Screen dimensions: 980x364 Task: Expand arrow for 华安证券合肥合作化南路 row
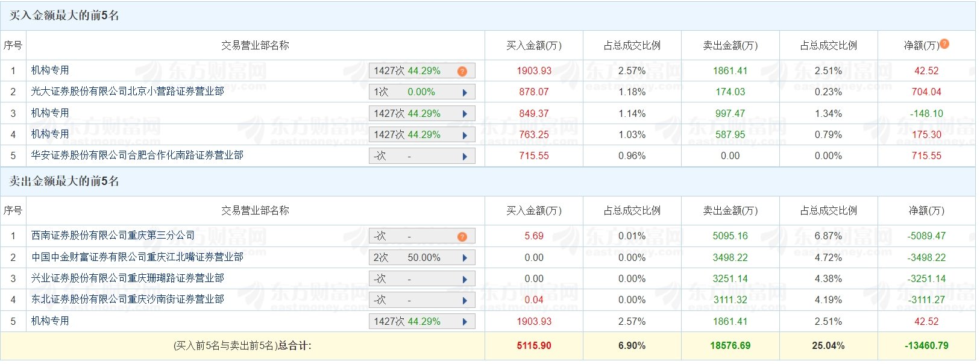click(465, 157)
